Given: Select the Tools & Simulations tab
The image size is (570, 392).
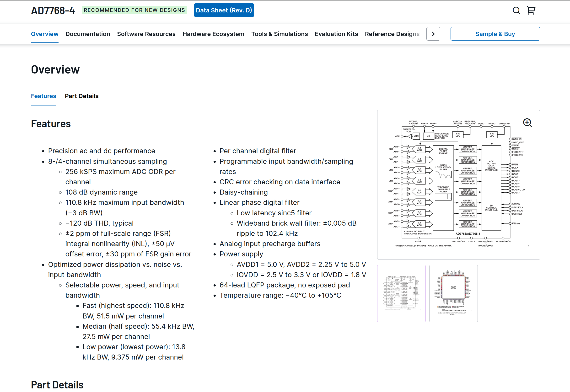Looking at the screenshot, I should [x=279, y=34].
